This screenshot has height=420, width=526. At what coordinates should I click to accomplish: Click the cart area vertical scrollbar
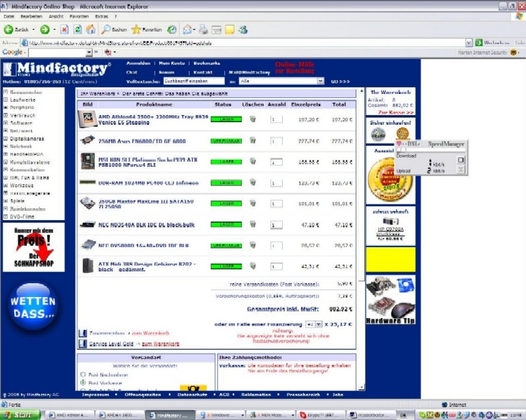click(361, 239)
